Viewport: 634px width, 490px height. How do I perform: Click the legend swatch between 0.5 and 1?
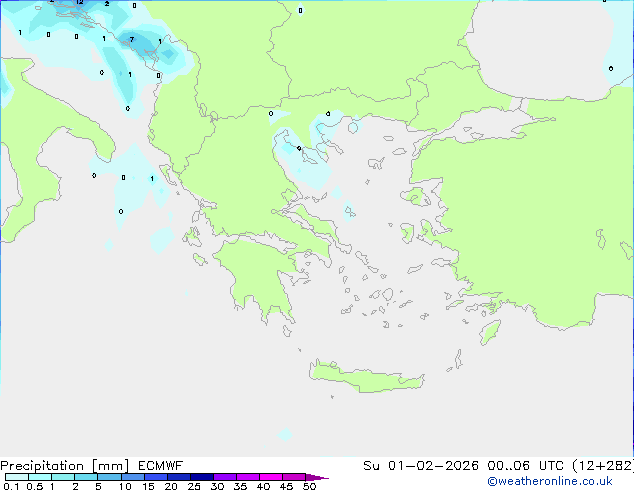40,477
